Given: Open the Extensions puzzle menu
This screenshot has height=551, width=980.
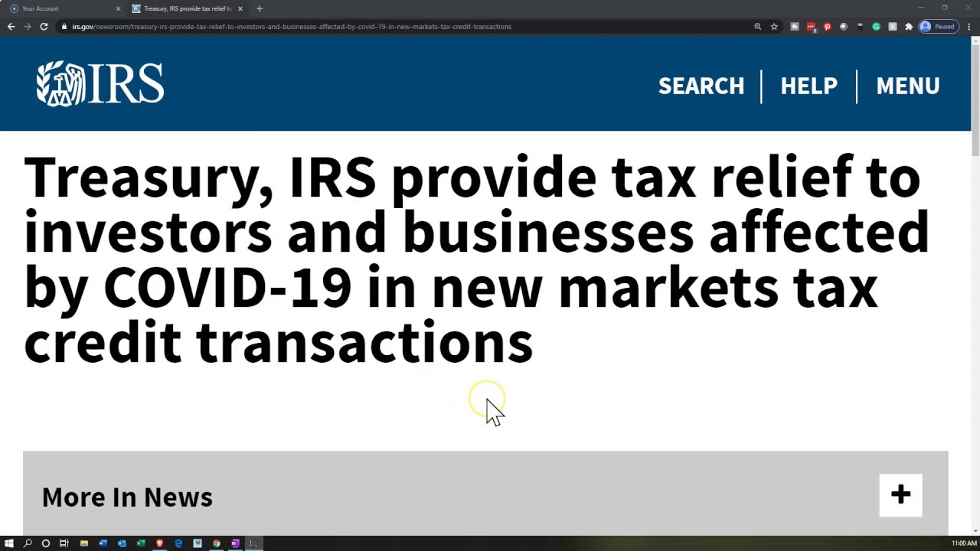Looking at the screenshot, I should 909,27.
